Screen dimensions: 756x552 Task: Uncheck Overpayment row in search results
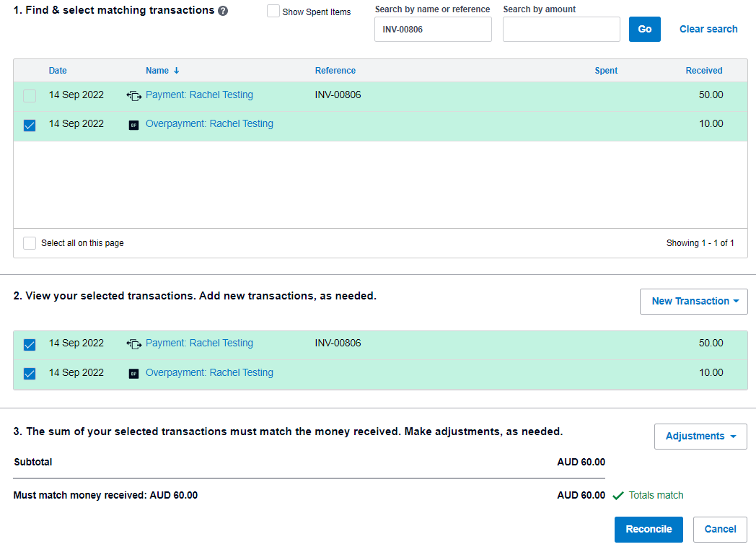point(30,125)
